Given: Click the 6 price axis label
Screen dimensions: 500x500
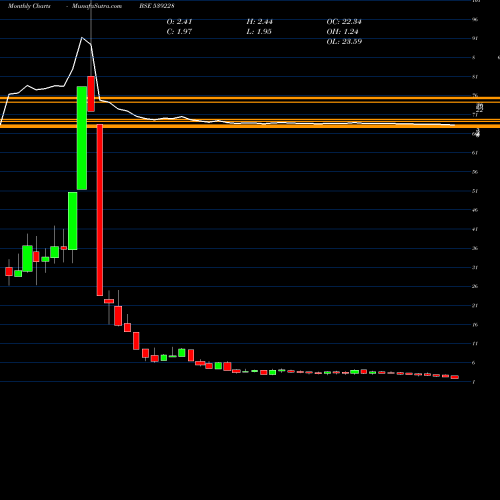Looking at the screenshot, I should tap(474, 363).
